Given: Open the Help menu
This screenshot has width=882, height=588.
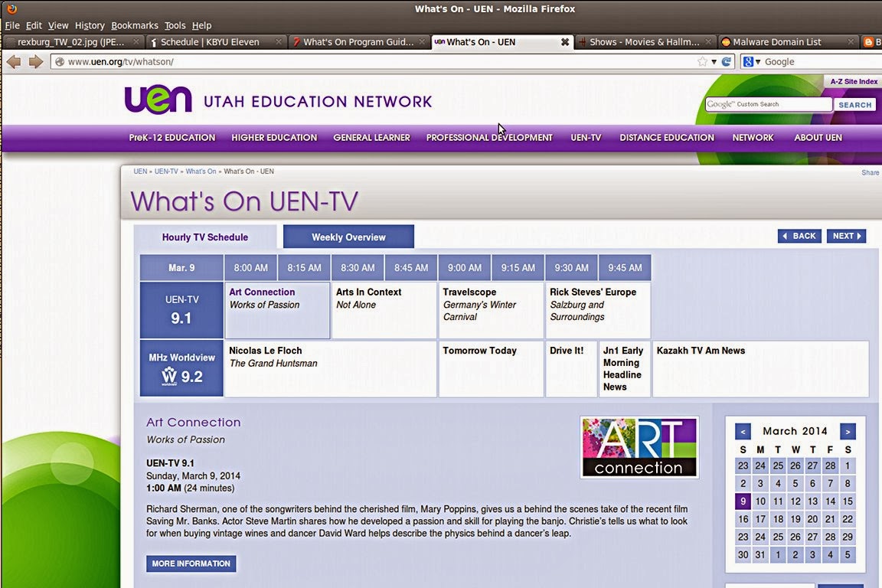Looking at the screenshot, I should [201, 25].
